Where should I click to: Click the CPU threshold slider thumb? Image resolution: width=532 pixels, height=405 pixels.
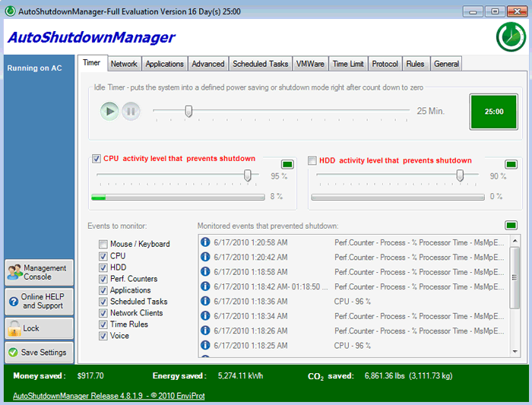(x=247, y=176)
